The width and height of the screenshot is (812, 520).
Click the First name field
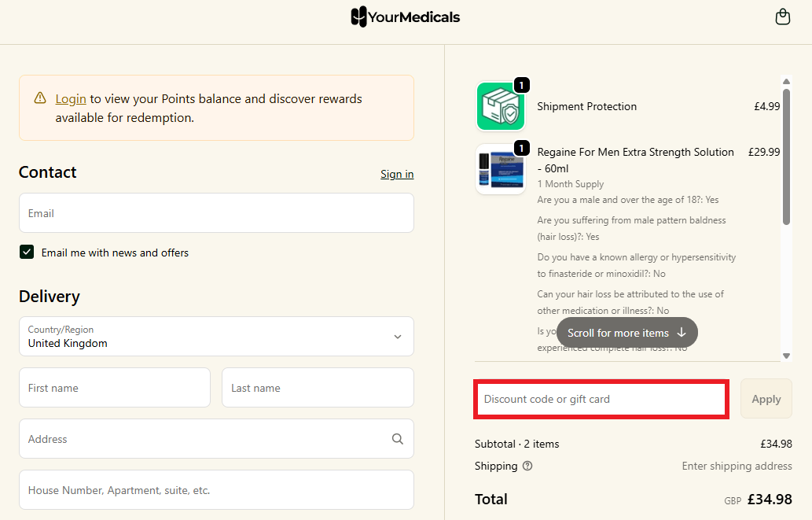point(114,387)
